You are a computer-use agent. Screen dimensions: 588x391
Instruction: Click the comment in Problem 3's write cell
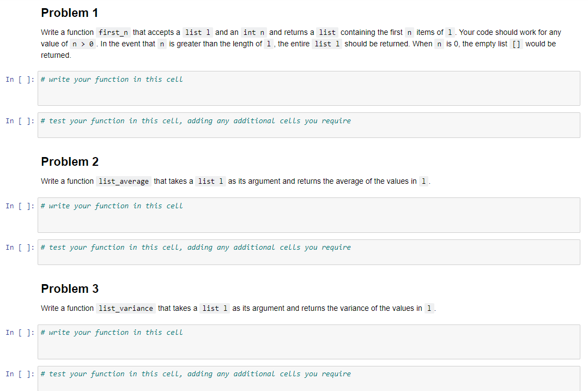111,332
